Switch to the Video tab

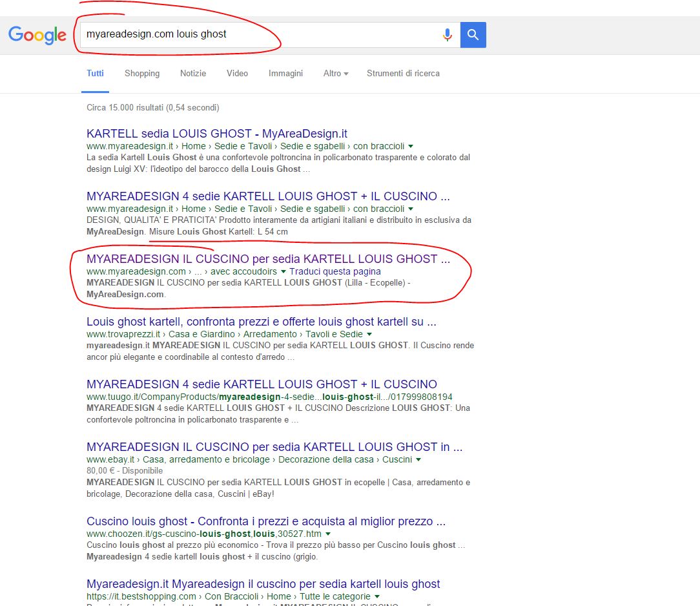pyautogui.click(x=237, y=73)
